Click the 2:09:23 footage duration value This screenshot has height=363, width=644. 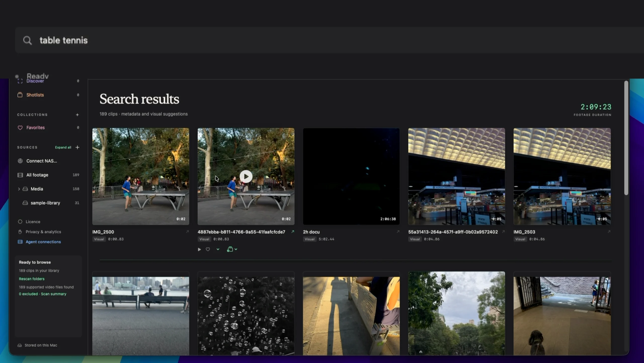596,107
